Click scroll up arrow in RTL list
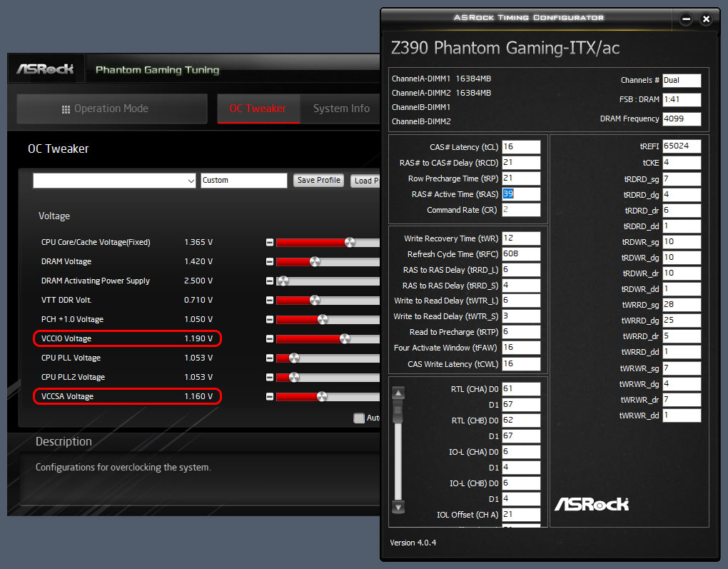728x569 pixels. [398, 393]
